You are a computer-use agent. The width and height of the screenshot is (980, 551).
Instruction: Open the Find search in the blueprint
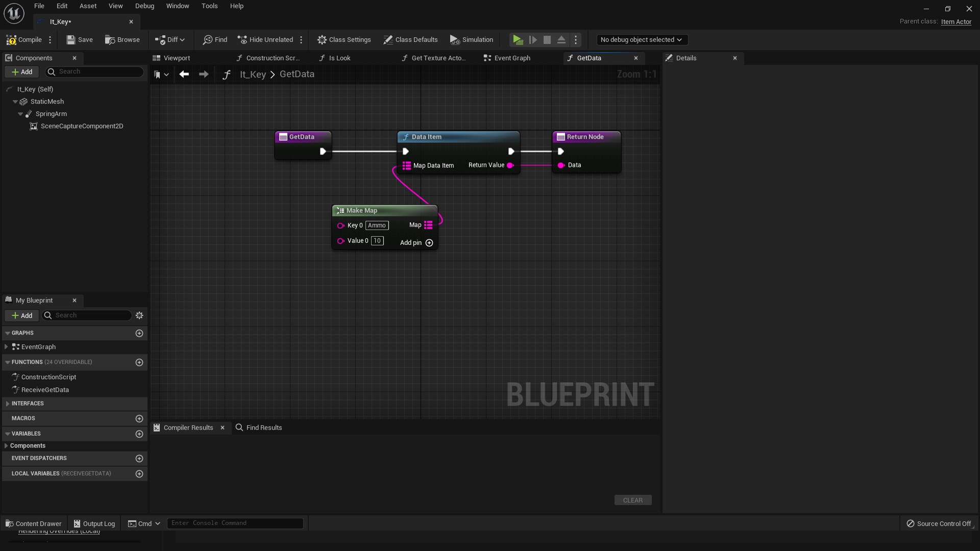(x=214, y=40)
